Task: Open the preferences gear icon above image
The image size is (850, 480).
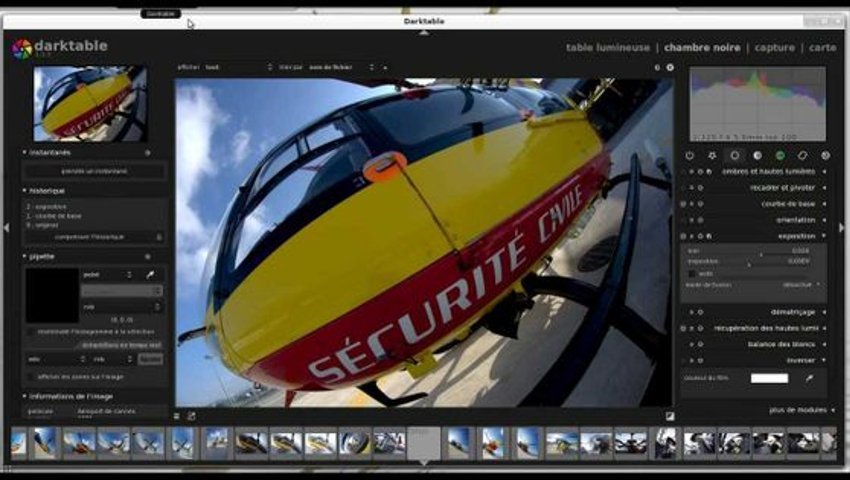Action: (670, 67)
